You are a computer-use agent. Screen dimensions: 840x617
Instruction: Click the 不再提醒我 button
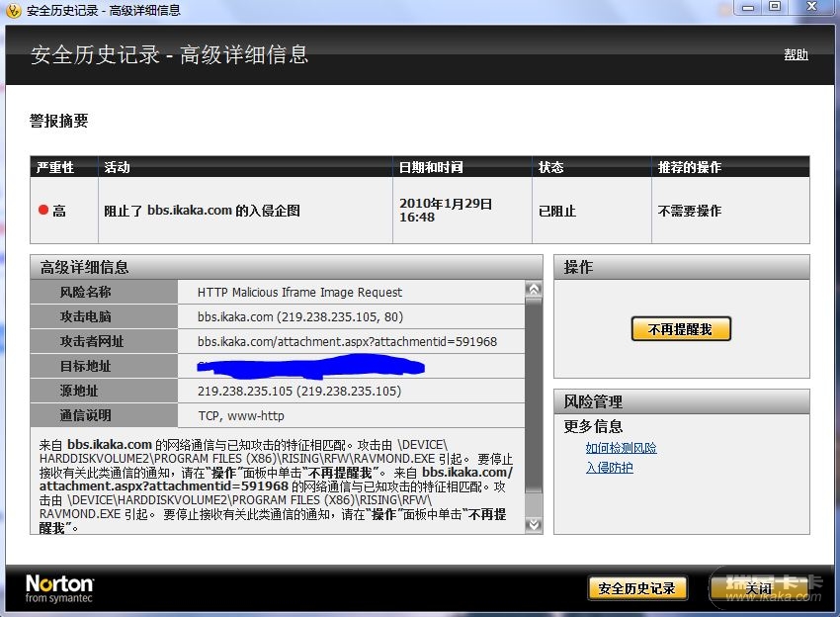tap(681, 328)
